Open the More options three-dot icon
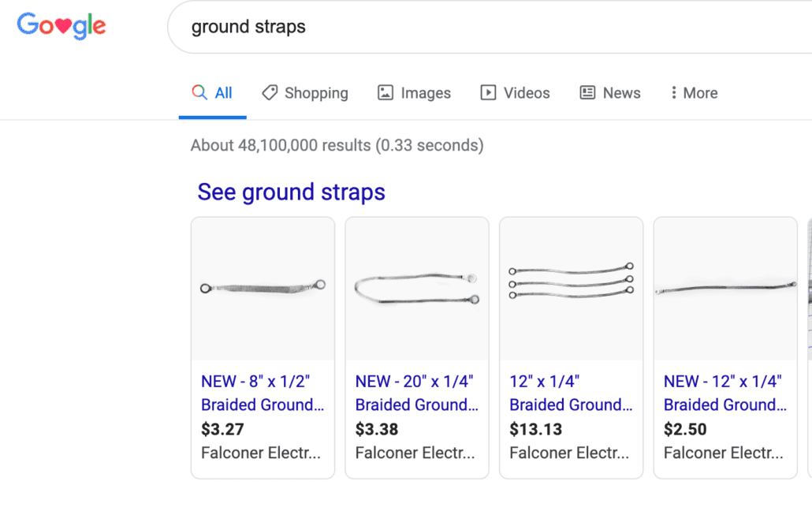This screenshot has width=812, height=511. [x=676, y=92]
